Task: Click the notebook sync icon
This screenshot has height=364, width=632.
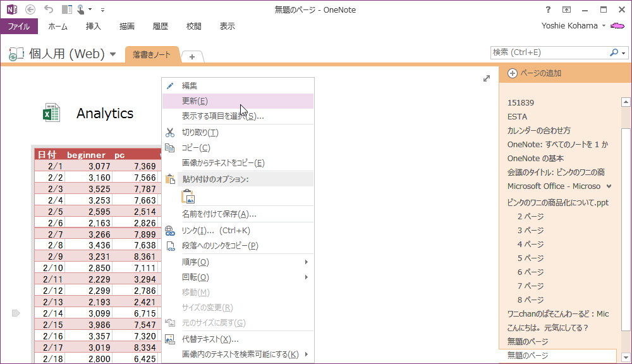Action: 16,54
